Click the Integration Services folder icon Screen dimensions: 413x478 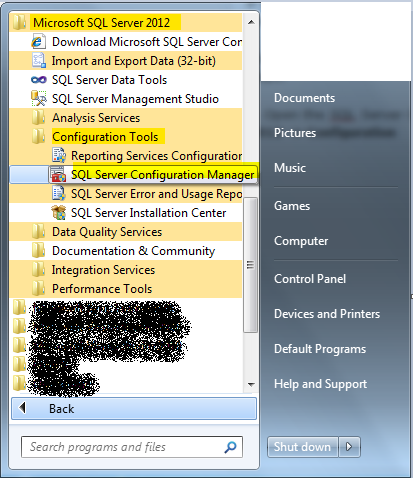(x=39, y=270)
